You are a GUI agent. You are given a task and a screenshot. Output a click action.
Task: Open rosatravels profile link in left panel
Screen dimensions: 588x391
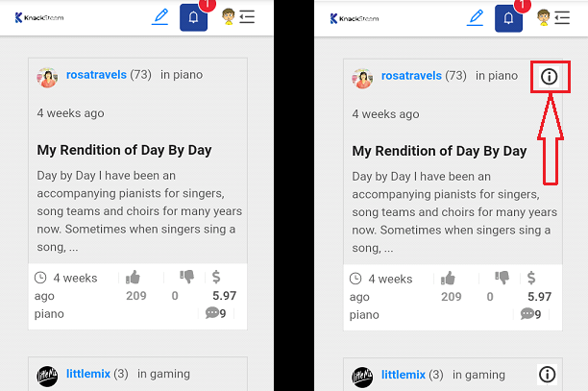coord(96,75)
